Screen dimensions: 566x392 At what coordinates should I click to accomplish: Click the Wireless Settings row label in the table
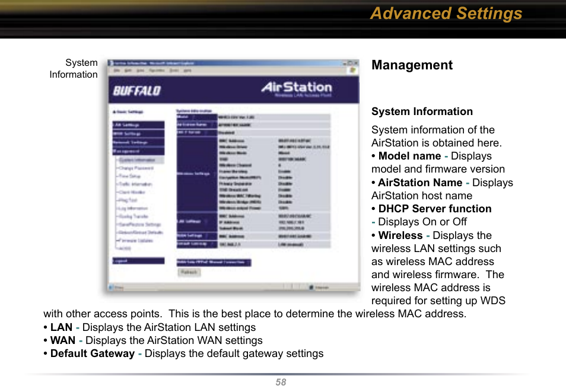[x=193, y=174]
